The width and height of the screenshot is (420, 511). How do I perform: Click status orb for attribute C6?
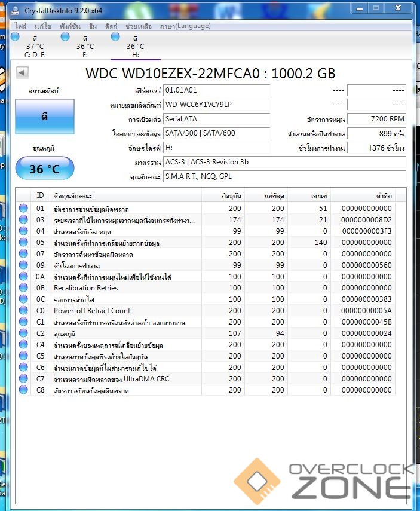pos(23,367)
